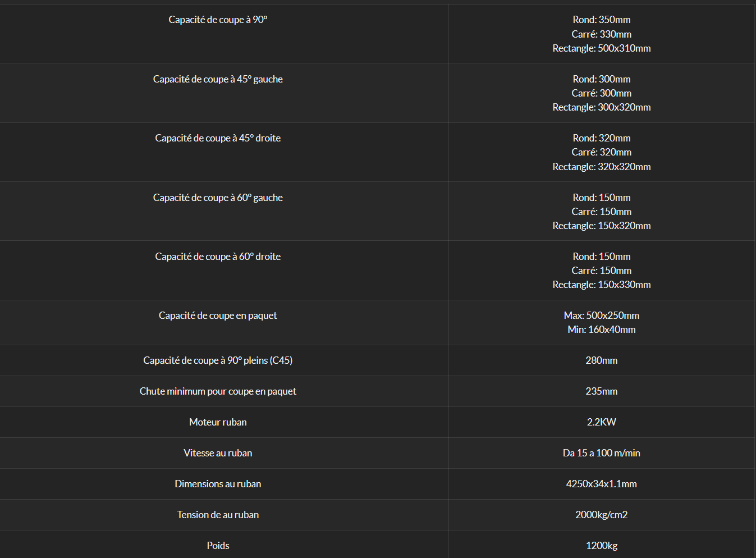Screen dimensions: 756x558
Task: Select 'Rectangle: 300x320mm' text
Action: tap(602, 107)
